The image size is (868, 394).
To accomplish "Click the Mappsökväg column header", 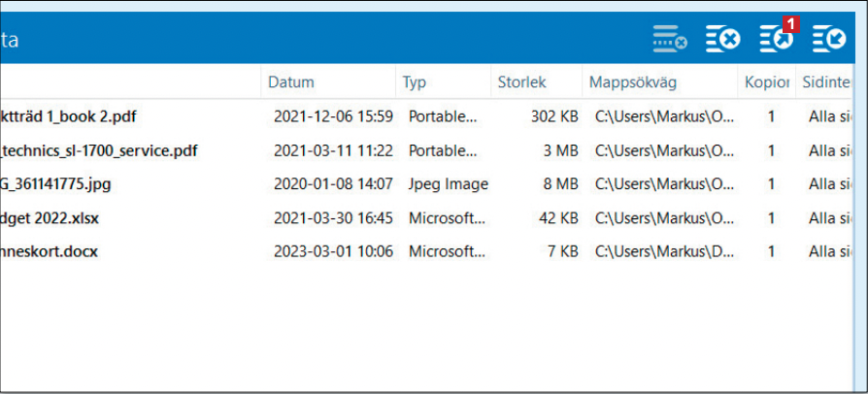I will pyautogui.click(x=632, y=82).
